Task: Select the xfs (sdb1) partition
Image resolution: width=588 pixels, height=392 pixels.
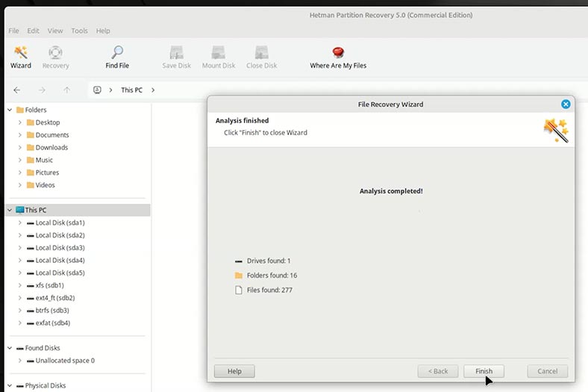Action: (46, 285)
